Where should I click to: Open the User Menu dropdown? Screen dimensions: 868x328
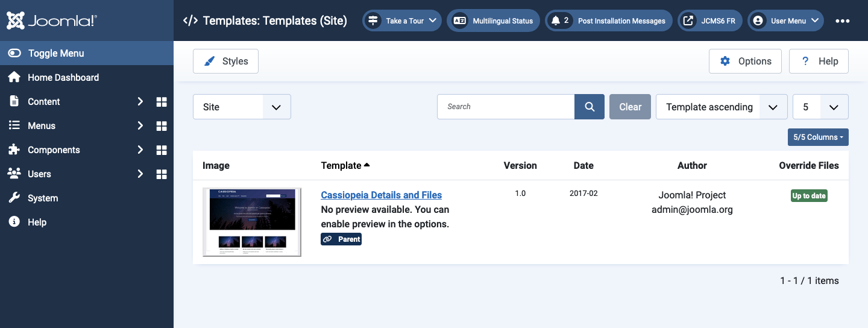point(786,20)
